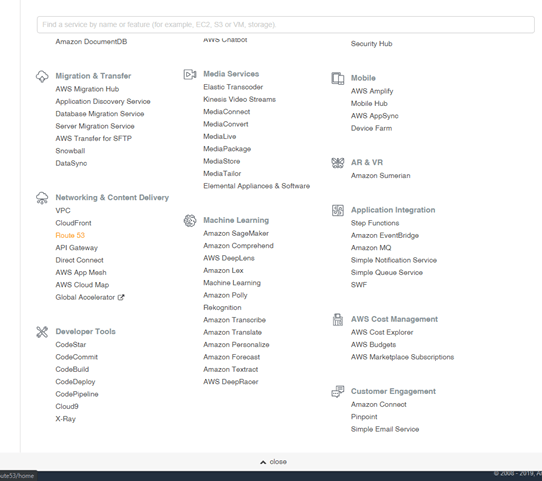This screenshot has width=542, height=481.
Task: Open AWS Budgets
Action: pos(373,345)
